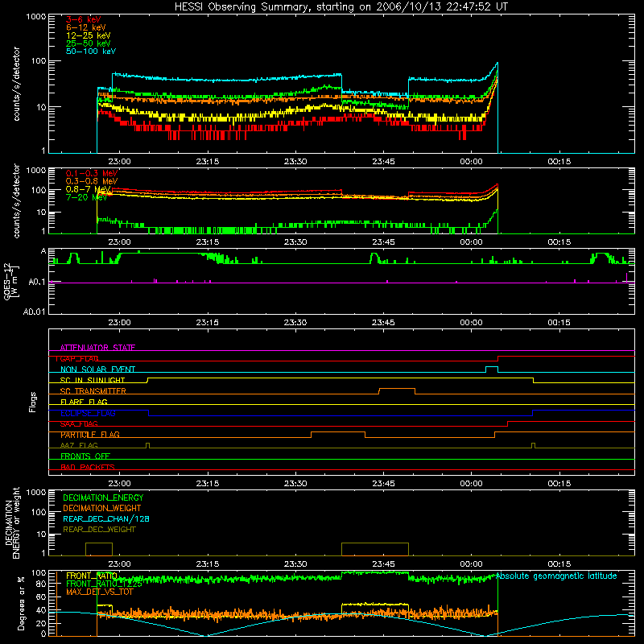Select the ECLIPSE_FLAG label
The height and width of the screenshot is (644, 644).
click(x=88, y=413)
